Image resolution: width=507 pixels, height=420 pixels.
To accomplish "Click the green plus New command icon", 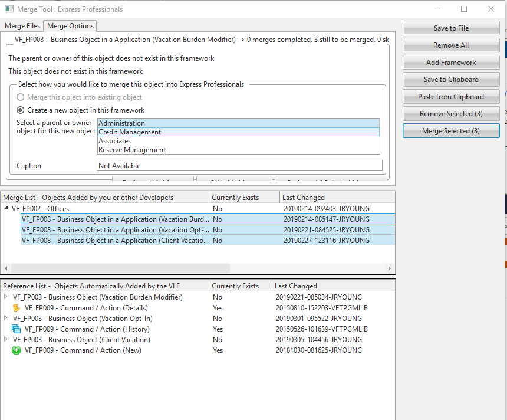I will coord(17,350).
